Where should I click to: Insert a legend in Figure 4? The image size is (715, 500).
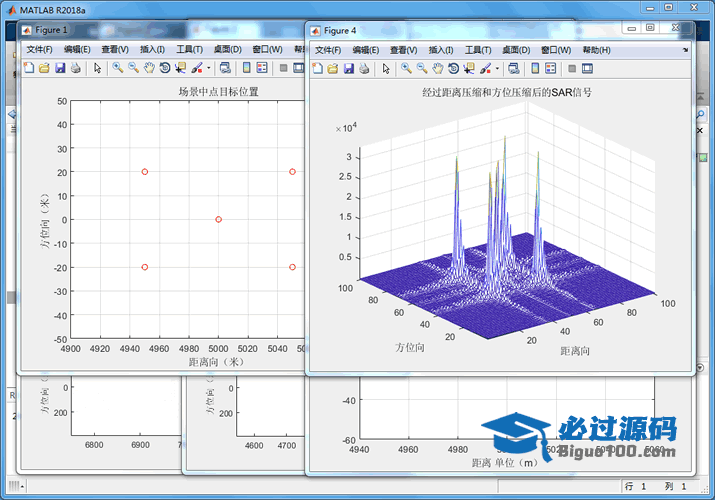pyautogui.click(x=551, y=69)
